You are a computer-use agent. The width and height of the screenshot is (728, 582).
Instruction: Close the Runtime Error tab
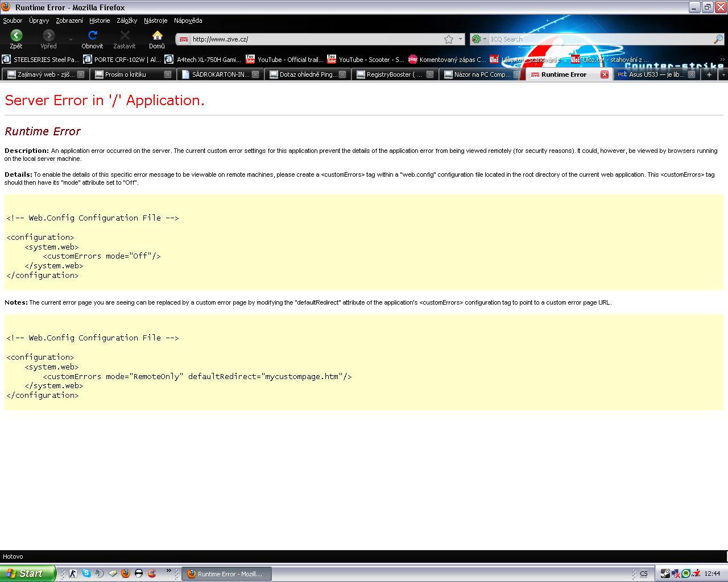pyautogui.click(x=605, y=74)
